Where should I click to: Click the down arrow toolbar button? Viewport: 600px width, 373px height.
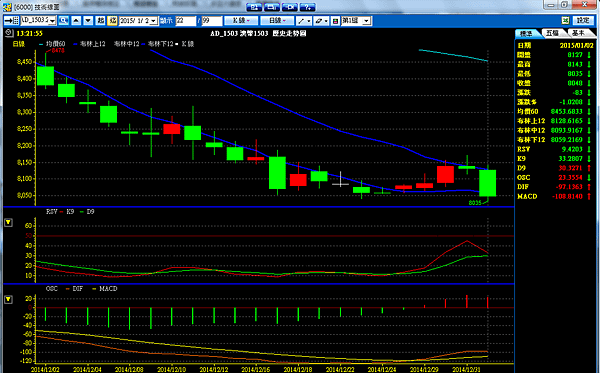click(88, 21)
